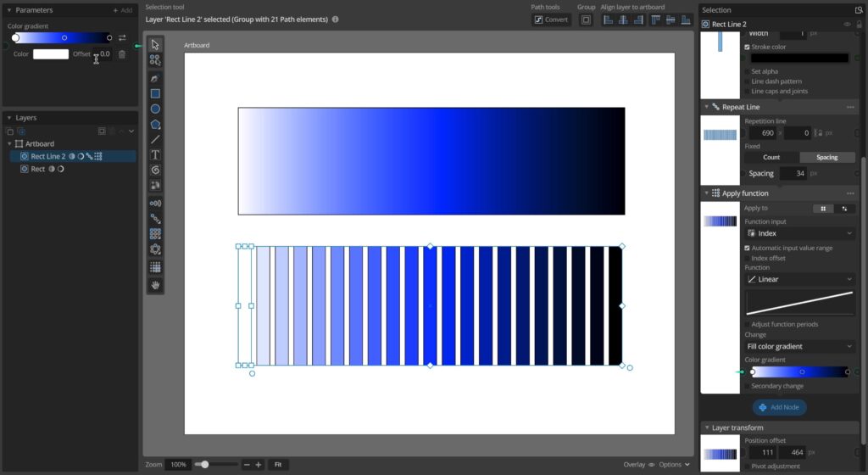Switch repetition mode to Count
The width and height of the screenshot is (868, 475).
click(771, 157)
